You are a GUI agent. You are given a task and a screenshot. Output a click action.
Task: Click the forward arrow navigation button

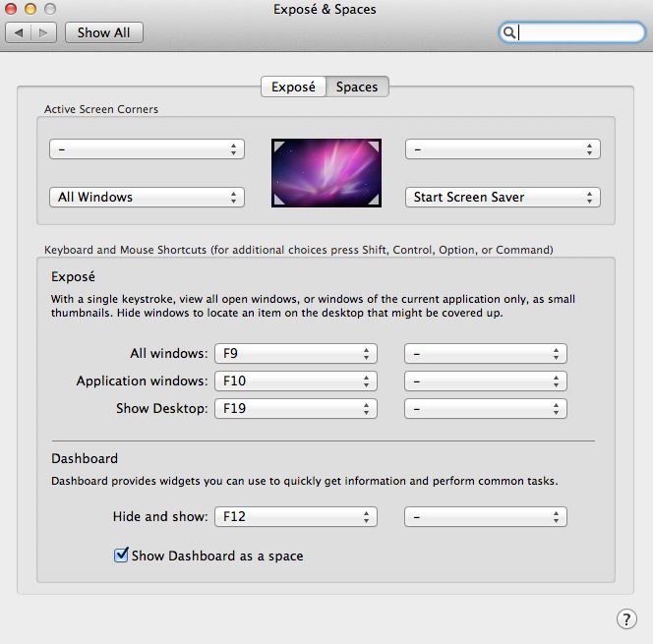(x=43, y=32)
